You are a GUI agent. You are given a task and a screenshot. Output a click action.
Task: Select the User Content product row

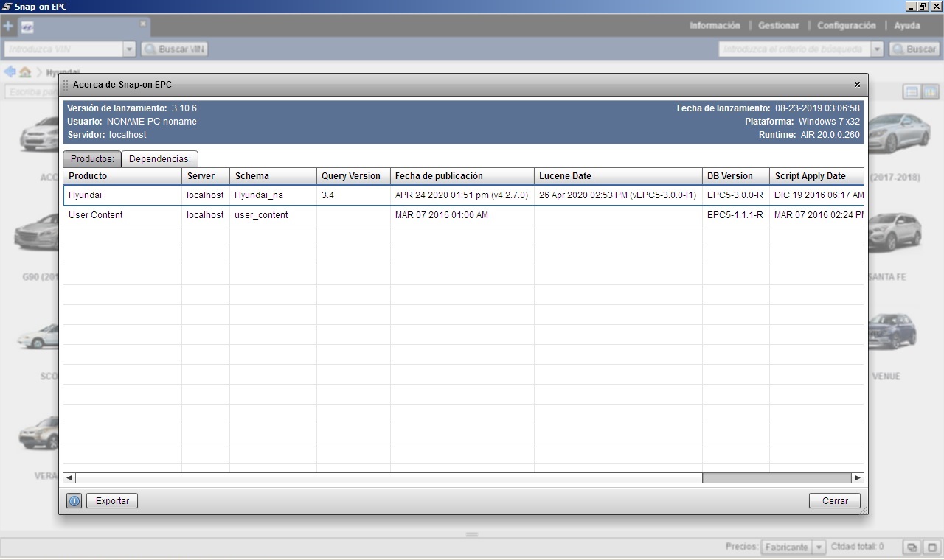coord(463,215)
